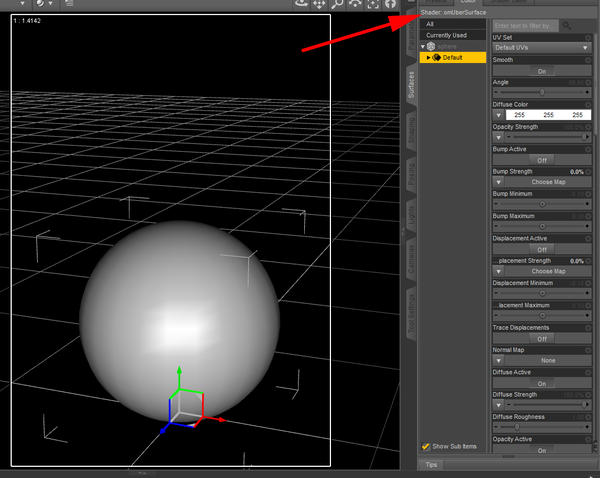Open the Diffuse Strength map arrow menu

(499, 405)
